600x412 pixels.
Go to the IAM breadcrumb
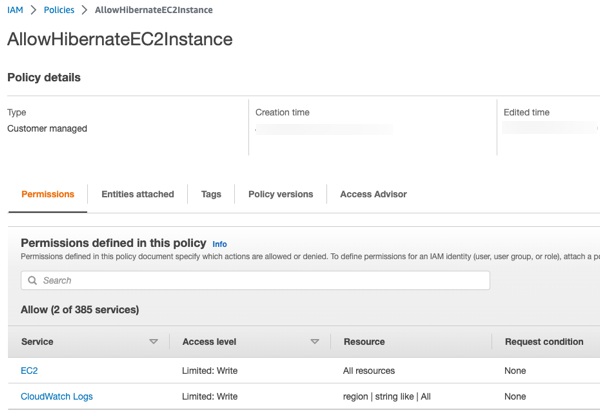tap(15, 10)
